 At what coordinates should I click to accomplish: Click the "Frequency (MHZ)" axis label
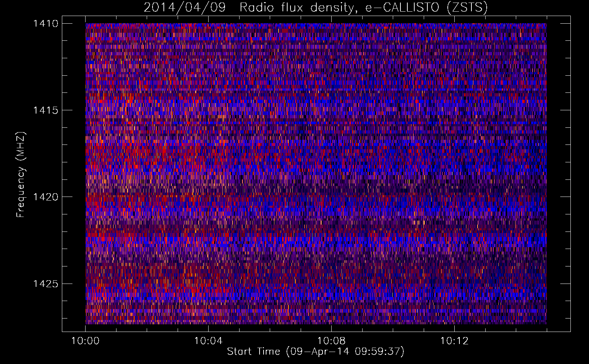[x=20, y=175]
